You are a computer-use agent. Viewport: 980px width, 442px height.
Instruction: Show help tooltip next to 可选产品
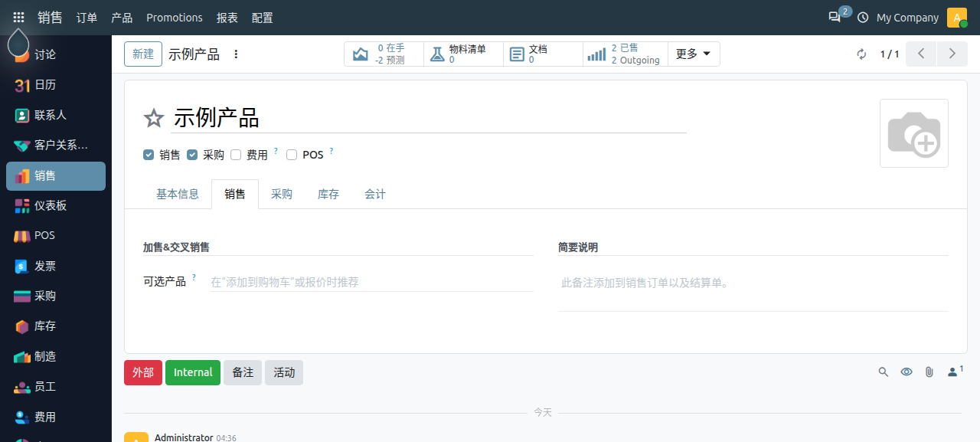(194, 277)
